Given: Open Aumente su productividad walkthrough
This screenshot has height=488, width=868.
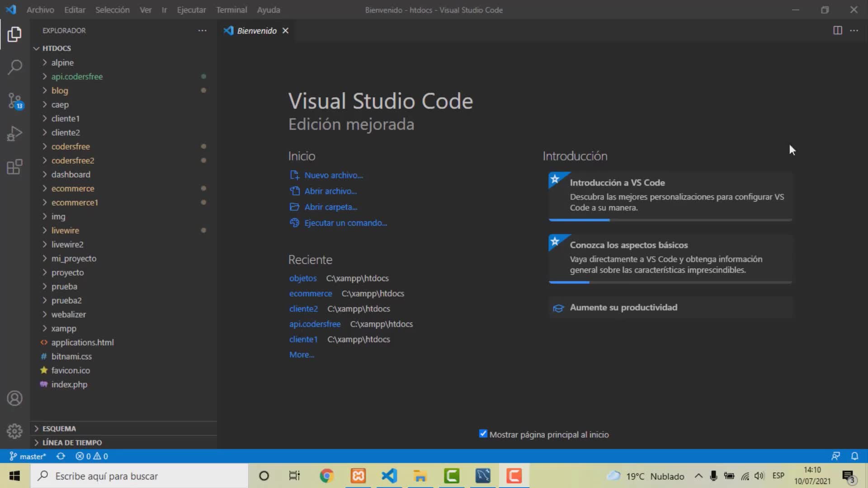Looking at the screenshot, I should pyautogui.click(x=670, y=308).
